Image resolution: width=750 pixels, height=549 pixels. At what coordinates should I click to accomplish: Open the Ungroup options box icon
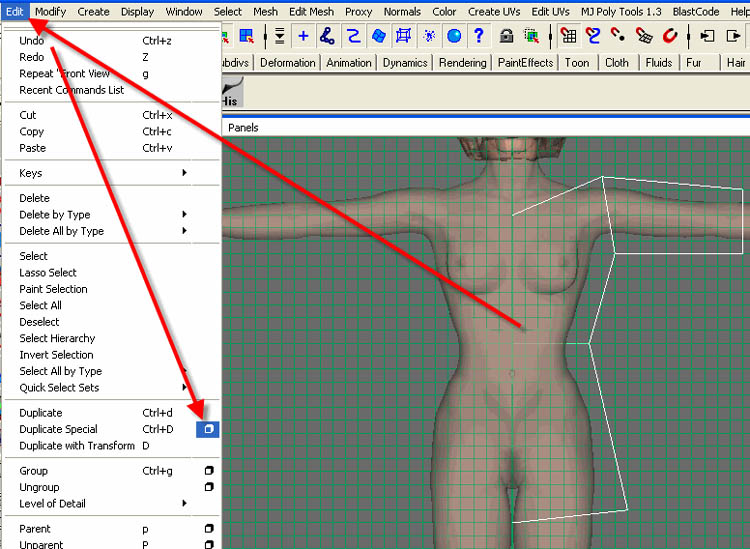(208, 487)
